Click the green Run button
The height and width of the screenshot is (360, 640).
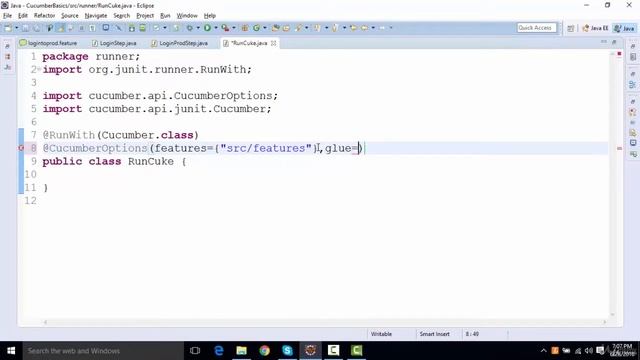click(x=207, y=28)
